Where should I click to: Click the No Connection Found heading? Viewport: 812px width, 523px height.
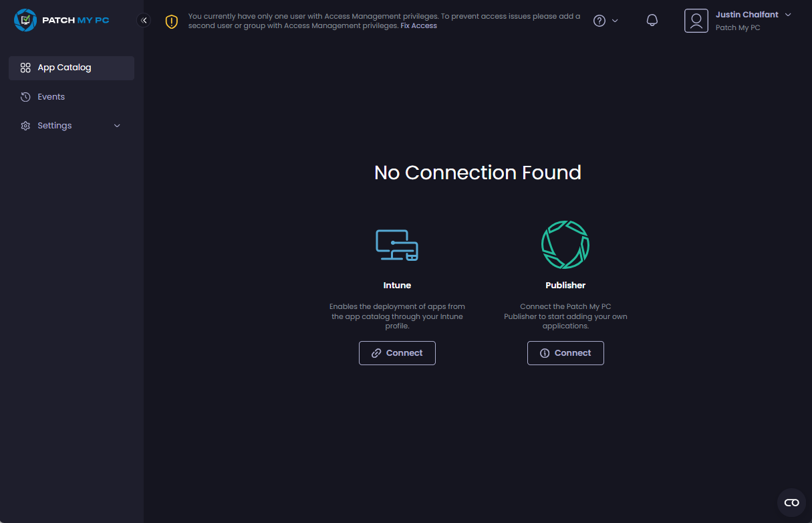click(477, 173)
